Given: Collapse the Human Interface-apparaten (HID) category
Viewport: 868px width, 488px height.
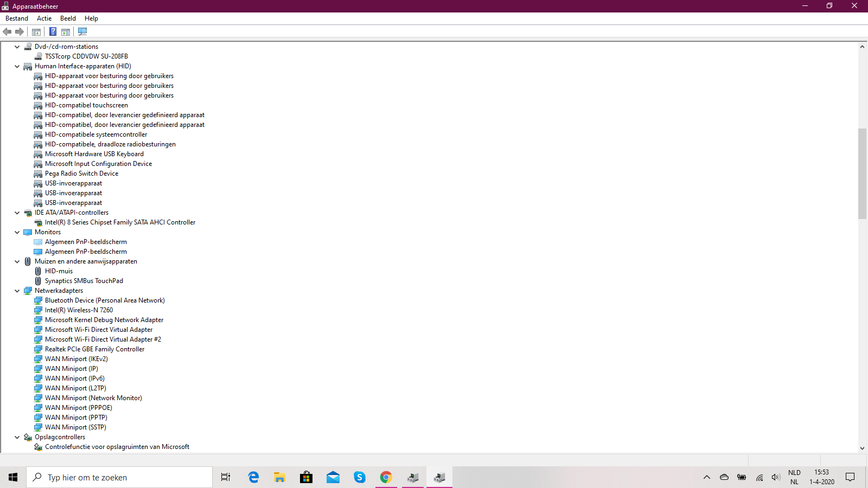Looking at the screenshot, I should [x=17, y=67].
